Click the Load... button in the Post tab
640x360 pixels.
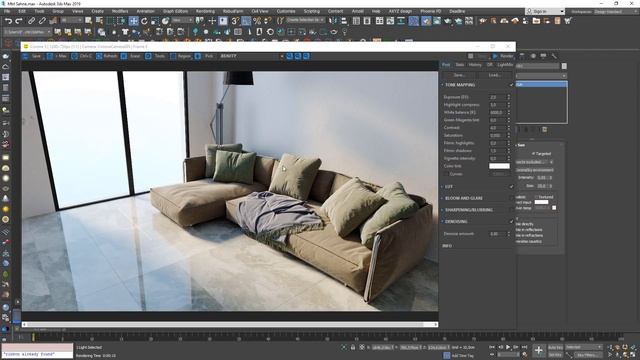point(495,75)
